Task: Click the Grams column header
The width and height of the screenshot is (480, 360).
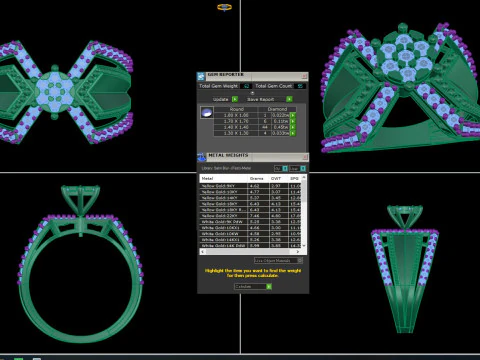Action: pyautogui.click(x=258, y=178)
